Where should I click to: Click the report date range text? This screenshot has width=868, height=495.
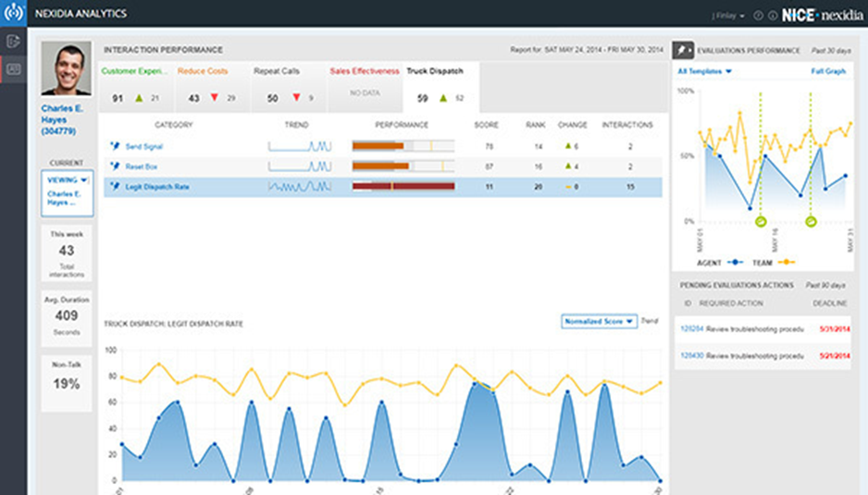pos(587,50)
